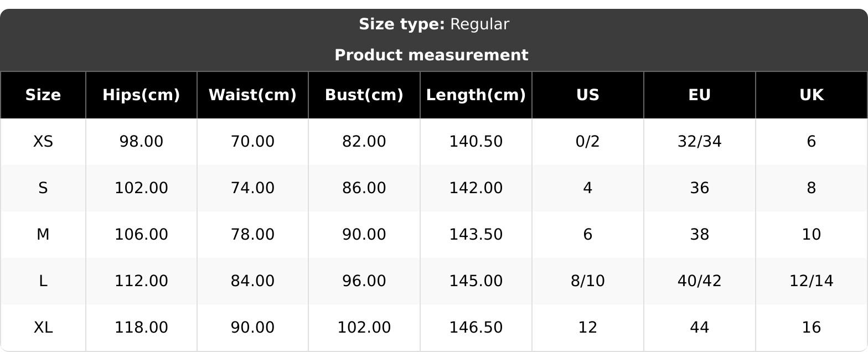
Task: Click the Hips(cm) column header
Action: pyautogui.click(x=141, y=95)
